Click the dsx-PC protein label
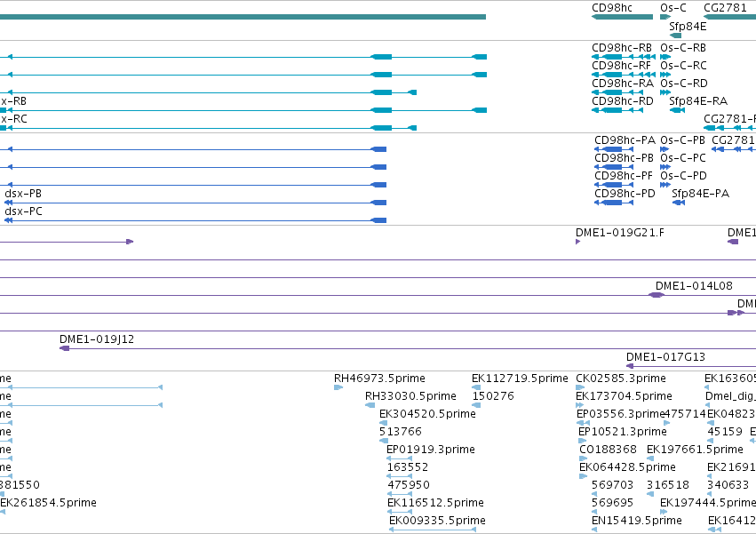Image resolution: width=756 pixels, height=534 pixels. click(x=23, y=211)
